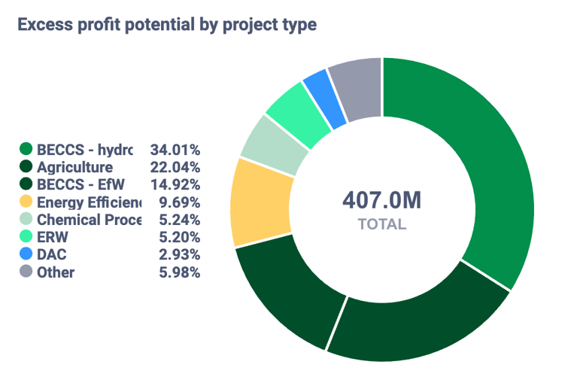Click the yellow Energy Efficiency donut segment

tap(260, 202)
